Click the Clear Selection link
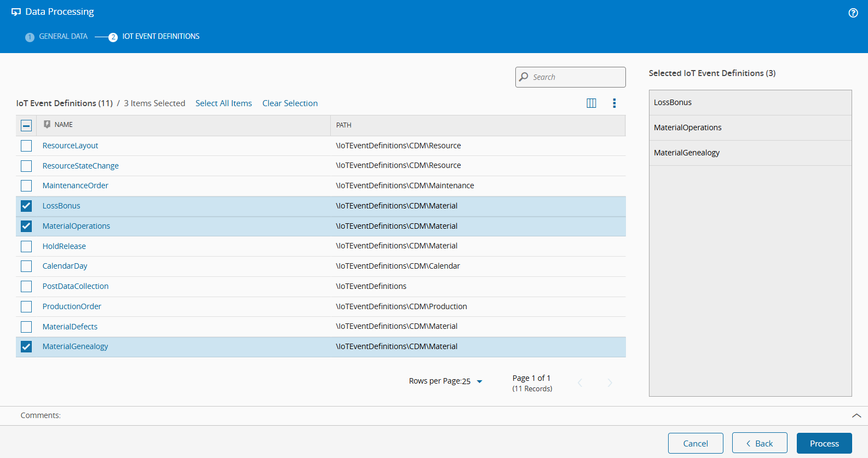The height and width of the screenshot is (458, 868). [x=290, y=103]
